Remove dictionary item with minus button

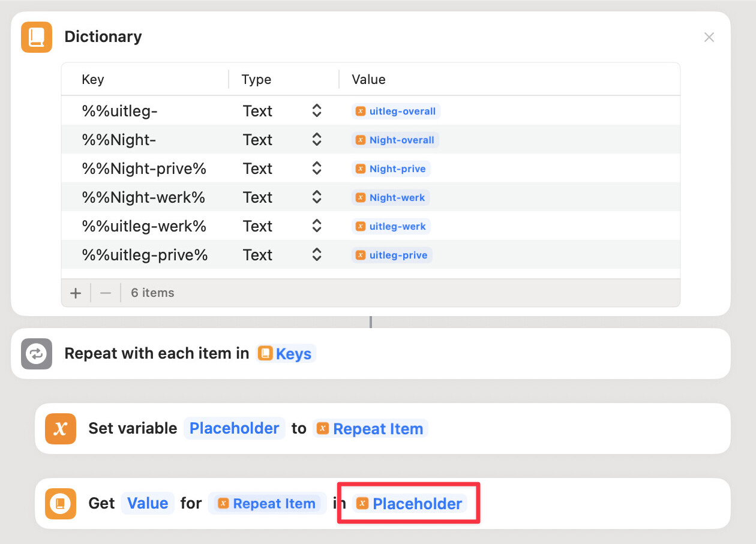pyautogui.click(x=106, y=293)
